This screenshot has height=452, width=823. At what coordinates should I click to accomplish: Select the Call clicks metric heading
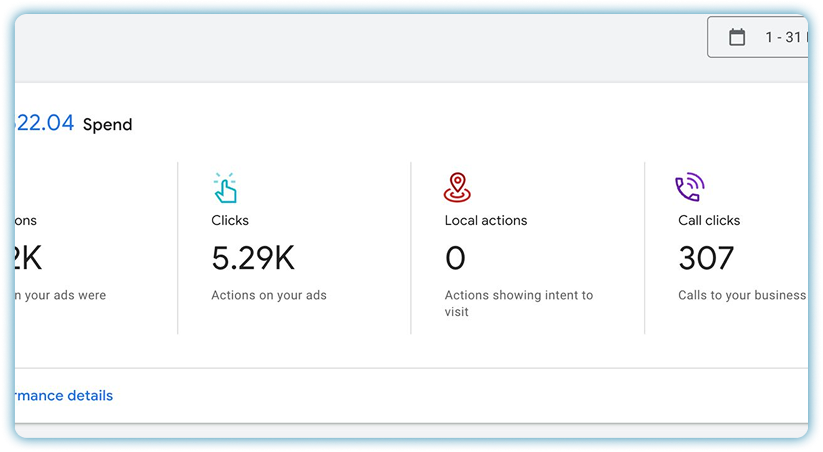709,220
